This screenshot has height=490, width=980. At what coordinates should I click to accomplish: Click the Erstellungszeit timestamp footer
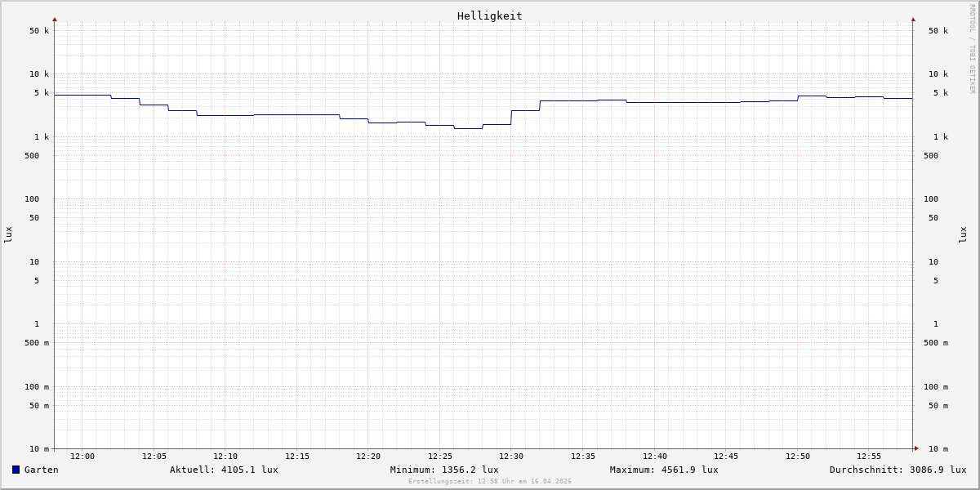[x=490, y=482]
